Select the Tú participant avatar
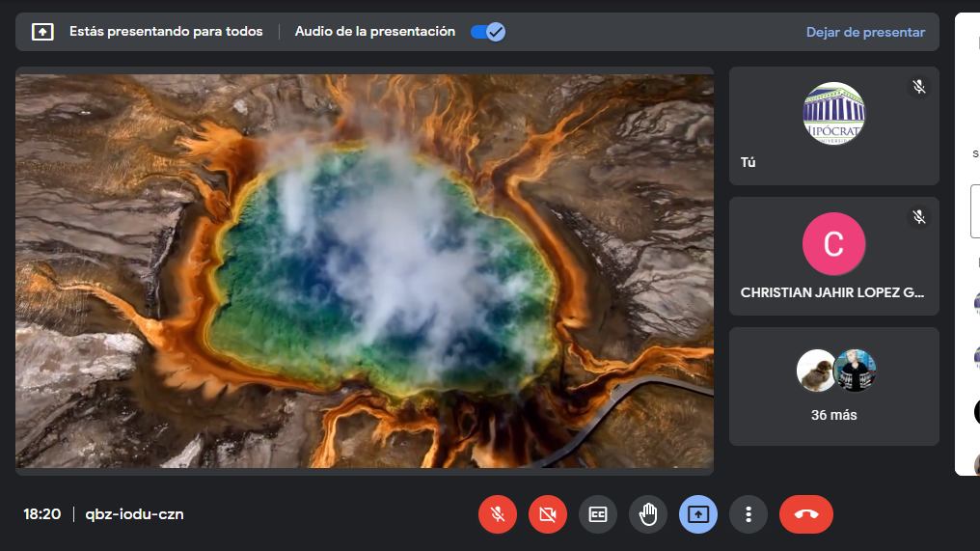 (x=834, y=114)
